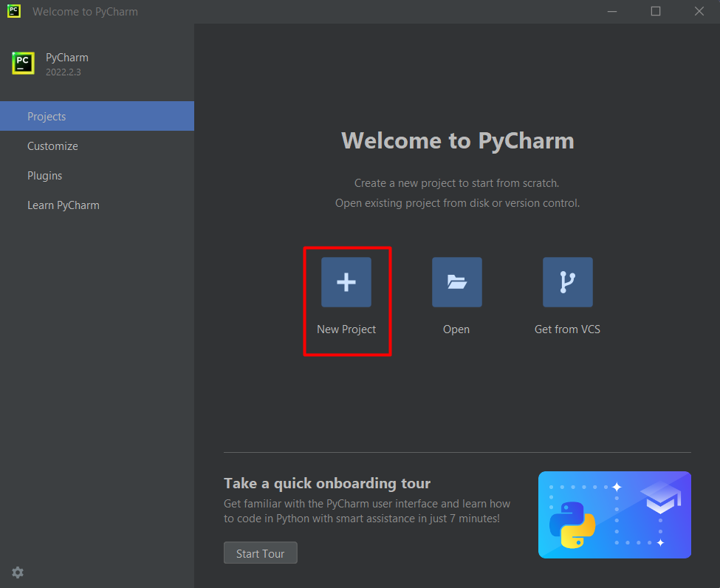Screen dimensions: 720x588
Task: Click the Open folder icon
Action: pos(457,282)
